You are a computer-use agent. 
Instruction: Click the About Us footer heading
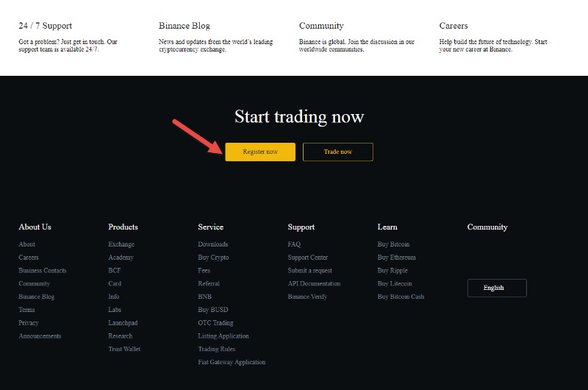click(35, 227)
